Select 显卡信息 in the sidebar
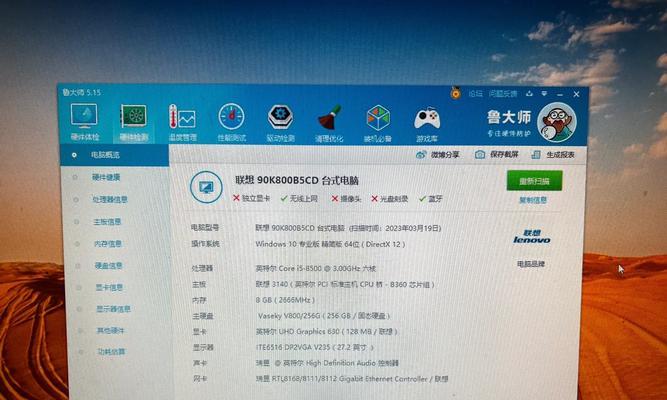The image size is (667, 400). [x=109, y=287]
